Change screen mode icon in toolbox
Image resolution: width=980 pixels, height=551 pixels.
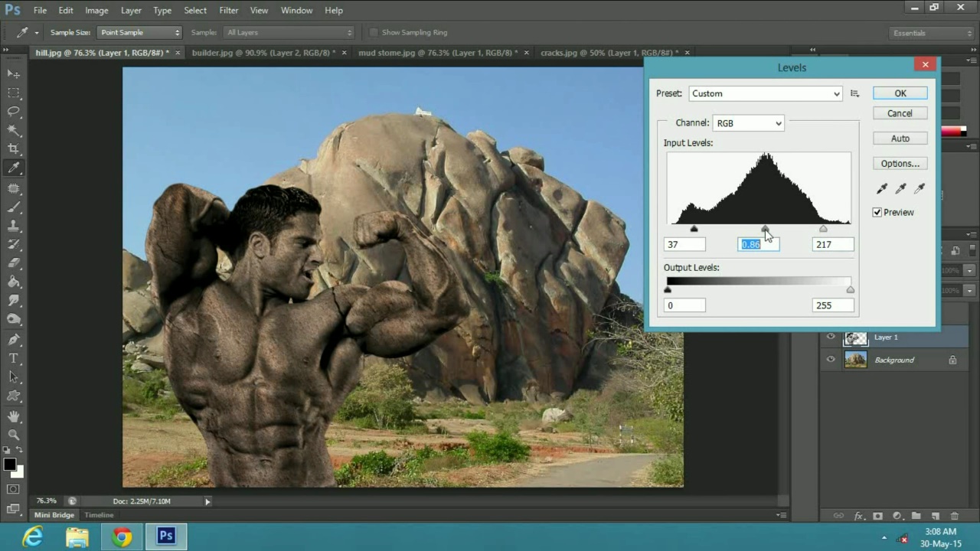click(14, 508)
